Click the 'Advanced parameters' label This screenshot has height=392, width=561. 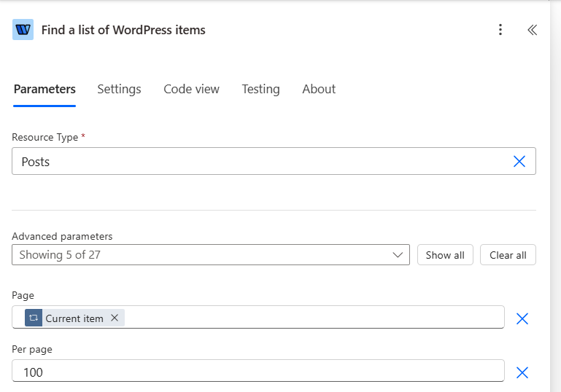(62, 236)
